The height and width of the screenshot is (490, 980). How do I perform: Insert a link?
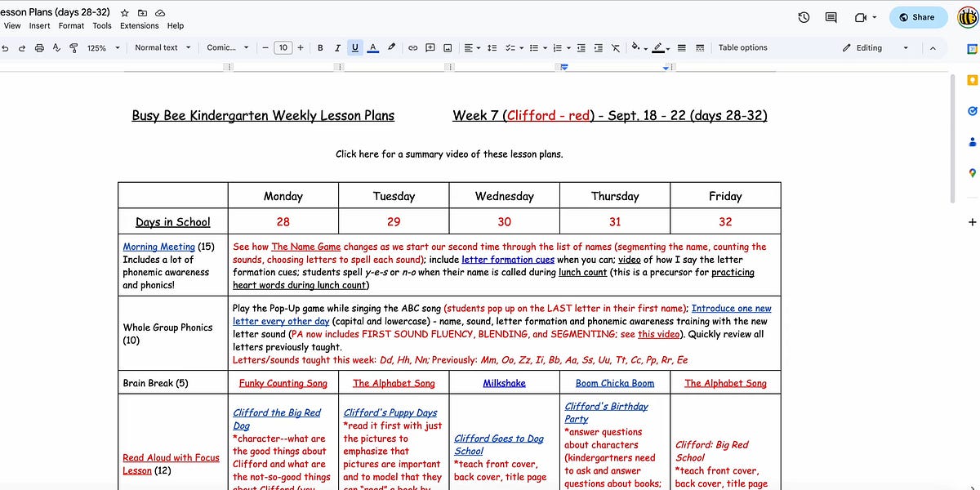412,47
